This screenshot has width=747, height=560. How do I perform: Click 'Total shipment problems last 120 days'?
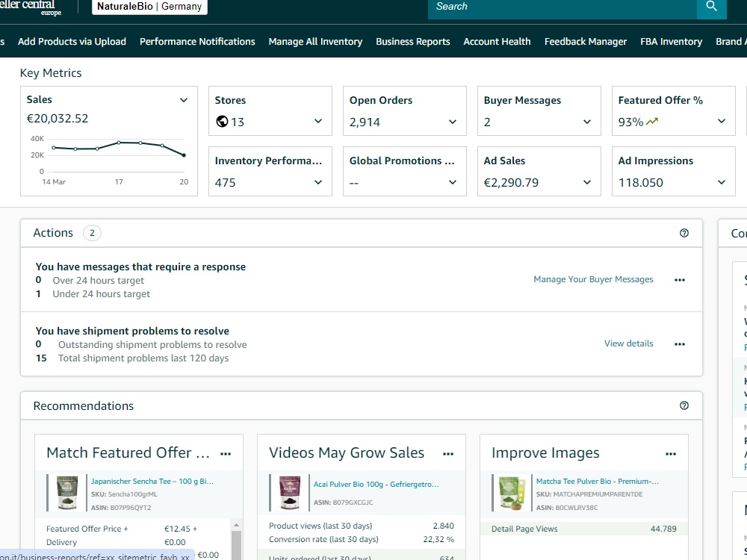tap(143, 358)
